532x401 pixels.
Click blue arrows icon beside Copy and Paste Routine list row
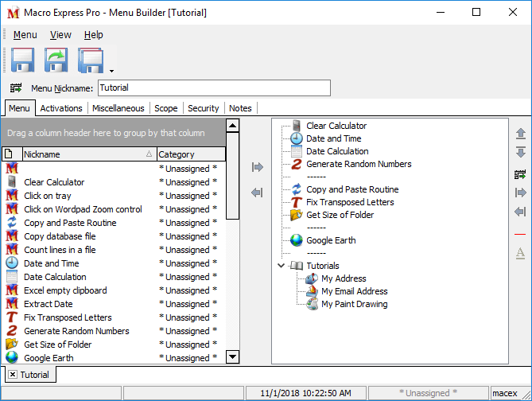point(12,223)
